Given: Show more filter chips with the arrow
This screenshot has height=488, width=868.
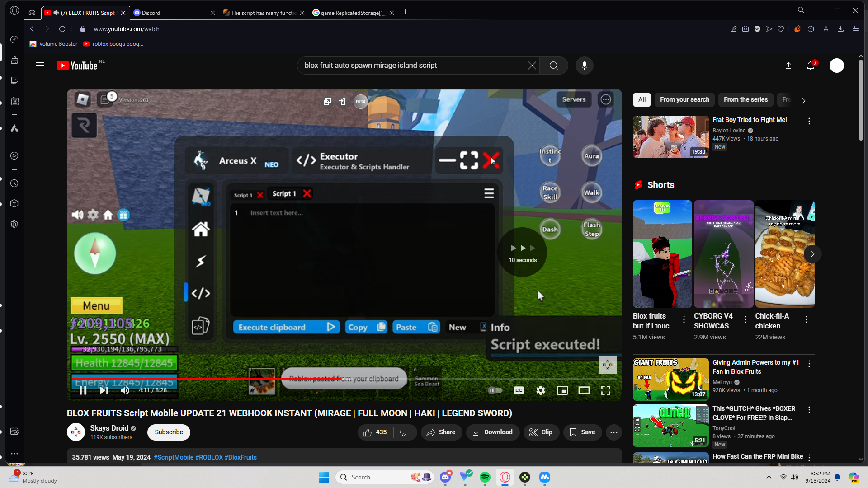Looking at the screenshot, I should tap(804, 101).
